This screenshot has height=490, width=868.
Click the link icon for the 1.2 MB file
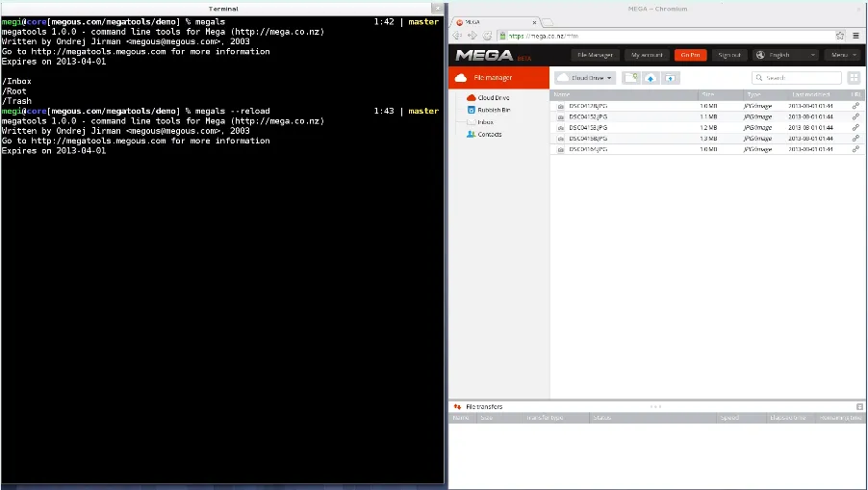[x=855, y=127]
